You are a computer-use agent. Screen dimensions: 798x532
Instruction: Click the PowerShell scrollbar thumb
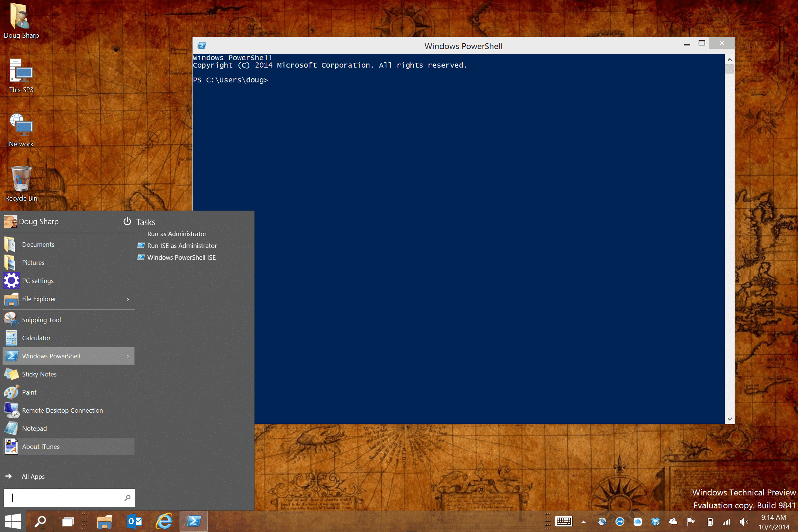point(730,69)
